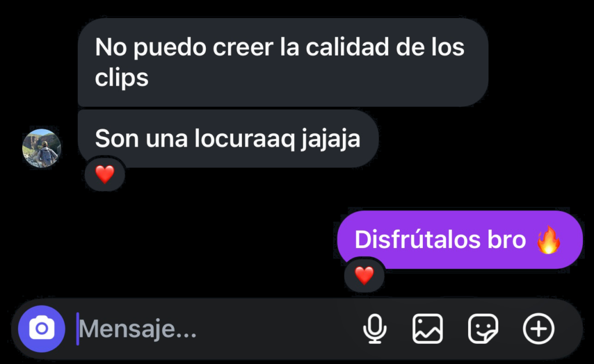Open the photo gallery image icon

(428, 329)
